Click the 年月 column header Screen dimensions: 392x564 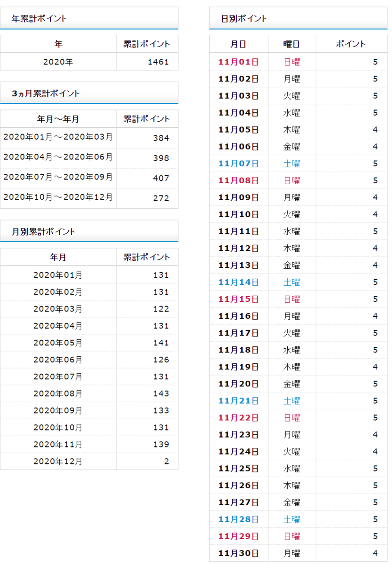click(58, 257)
